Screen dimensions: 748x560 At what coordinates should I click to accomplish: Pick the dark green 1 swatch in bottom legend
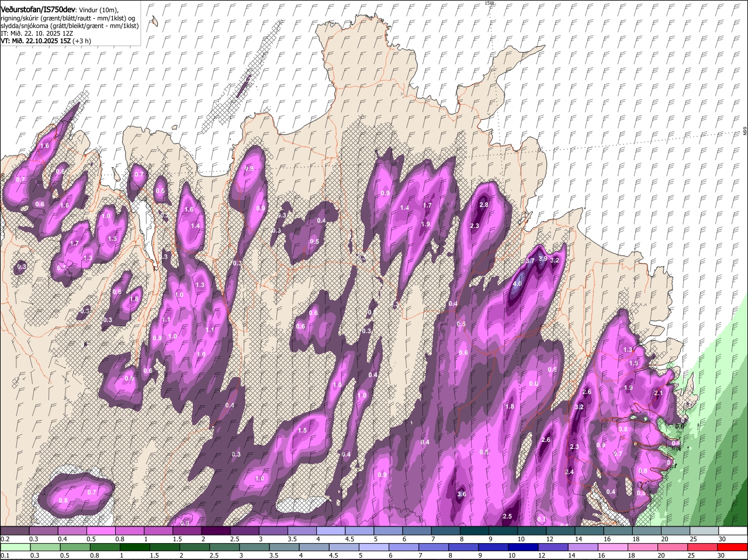(135, 547)
